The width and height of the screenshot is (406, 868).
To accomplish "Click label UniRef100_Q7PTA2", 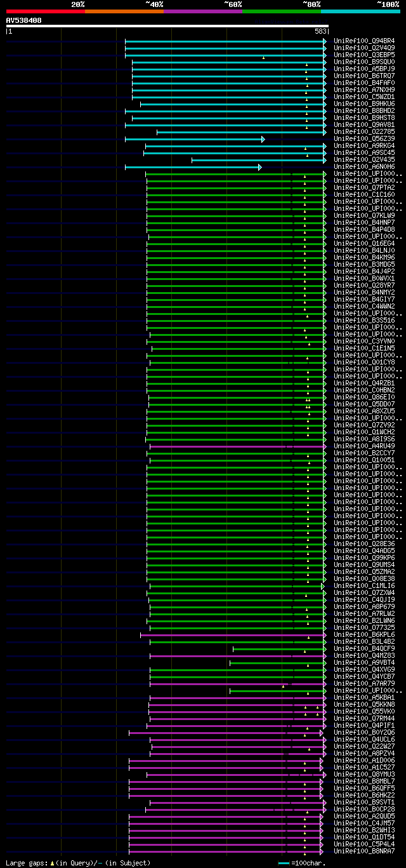I will [x=364, y=188].
